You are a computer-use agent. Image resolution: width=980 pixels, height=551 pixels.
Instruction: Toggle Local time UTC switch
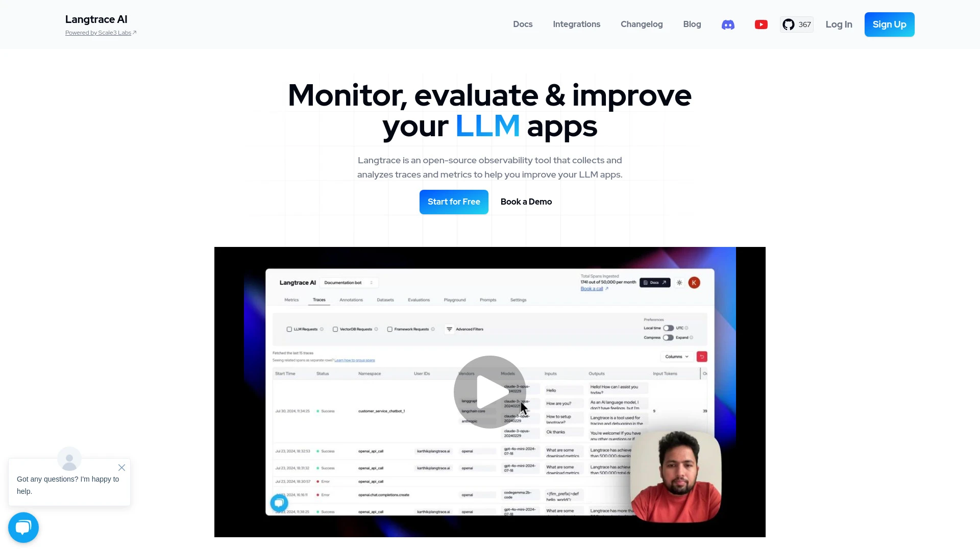point(668,328)
